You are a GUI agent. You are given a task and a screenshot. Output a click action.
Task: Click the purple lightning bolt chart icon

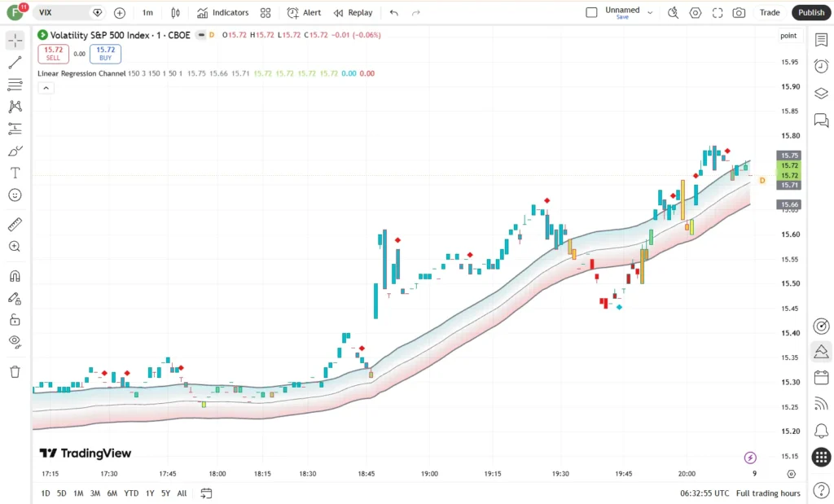tap(750, 458)
